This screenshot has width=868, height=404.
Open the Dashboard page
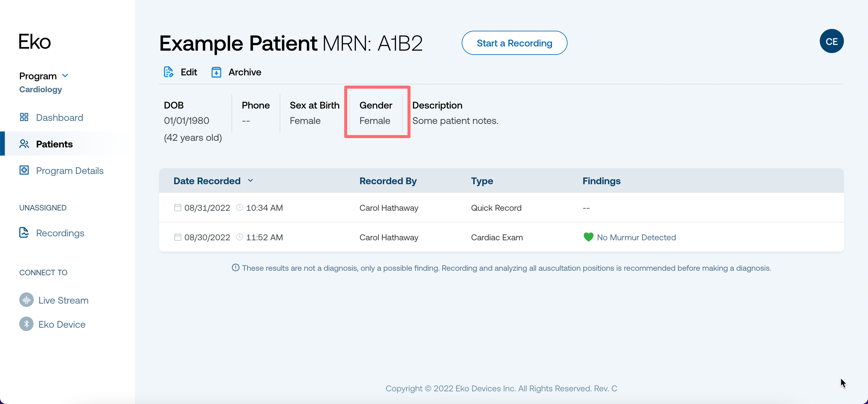tap(59, 118)
